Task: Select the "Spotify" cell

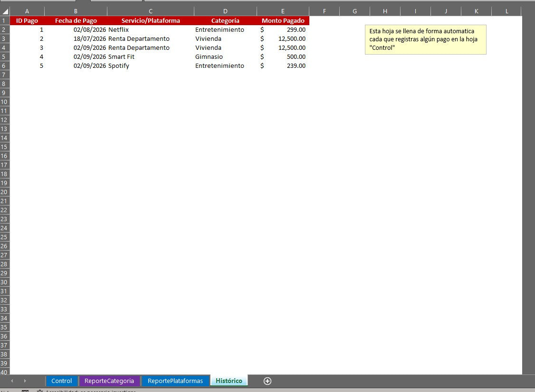Action: coord(151,66)
